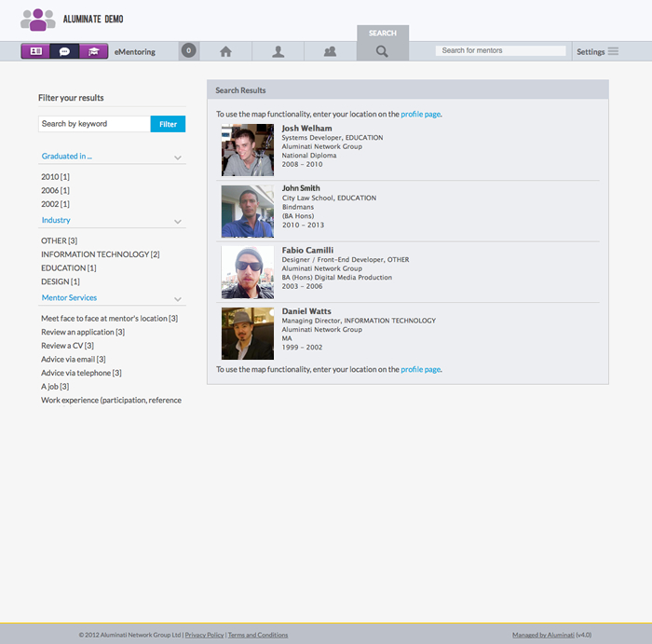
Task: Collapse the Mentor Services filter section
Action: tap(177, 298)
